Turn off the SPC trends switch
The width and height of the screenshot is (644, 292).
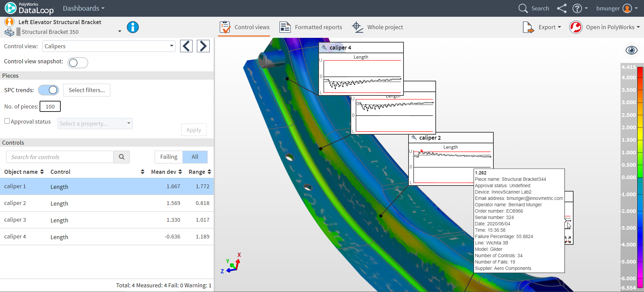[49, 90]
